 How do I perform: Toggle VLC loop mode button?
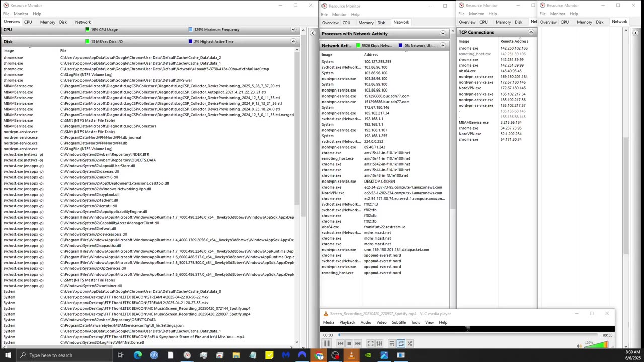[x=400, y=344]
